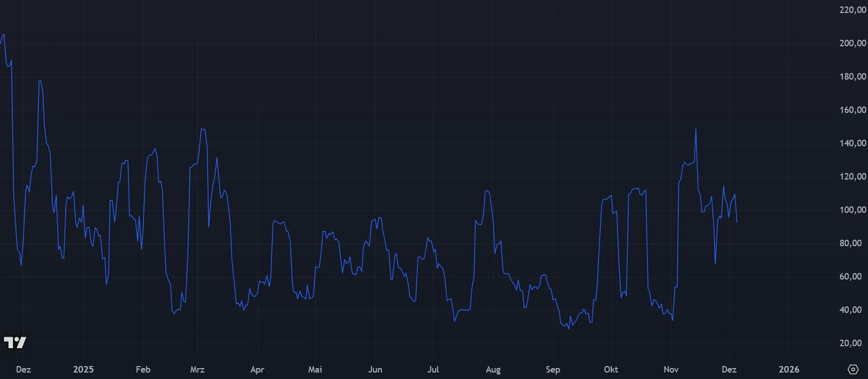Select the 60,00 price axis label
The image size is (868, 379).
pyautogui.click(x=851, y=277)
